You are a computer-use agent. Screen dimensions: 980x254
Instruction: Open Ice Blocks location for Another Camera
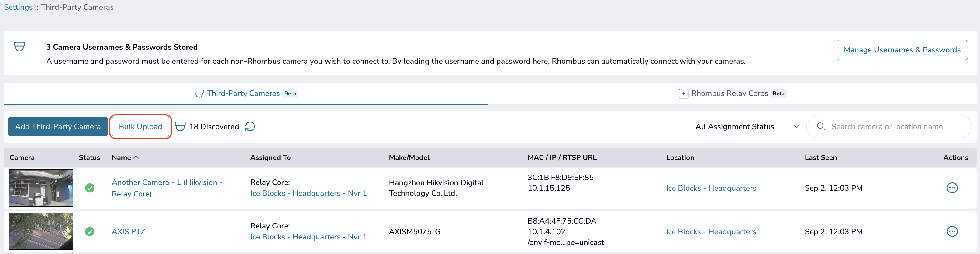[x=711, y=188]
